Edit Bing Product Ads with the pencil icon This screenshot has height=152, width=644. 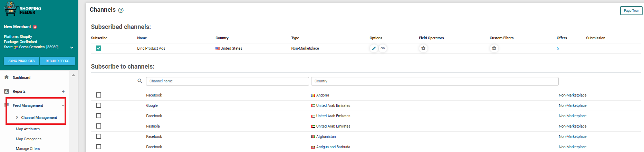tap(374, 48)
